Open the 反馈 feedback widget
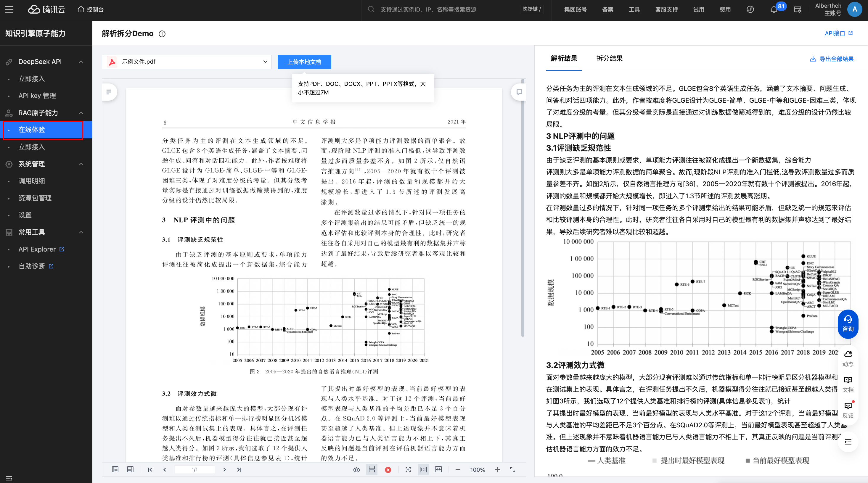This screenshot has height=483, width=868. 848,410
